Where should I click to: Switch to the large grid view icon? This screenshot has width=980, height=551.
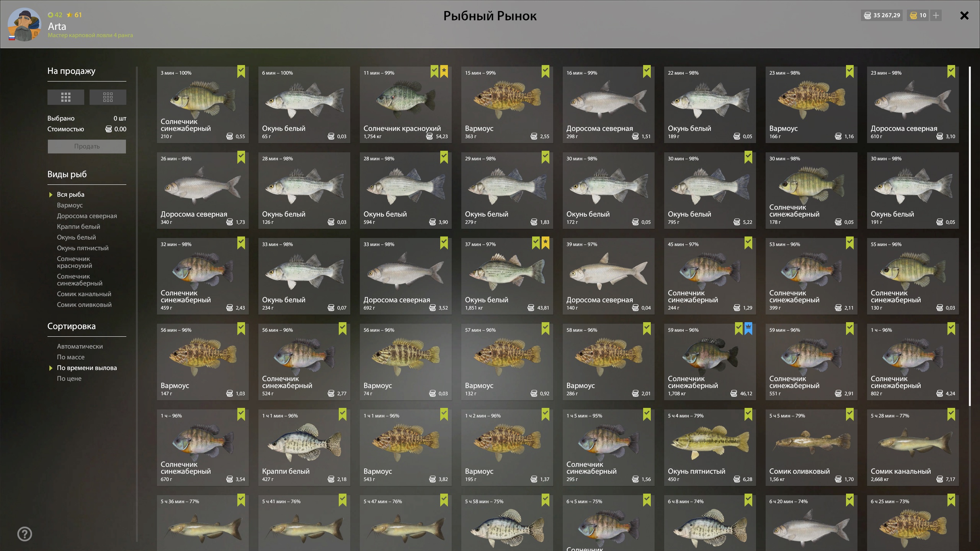[66, 97]
